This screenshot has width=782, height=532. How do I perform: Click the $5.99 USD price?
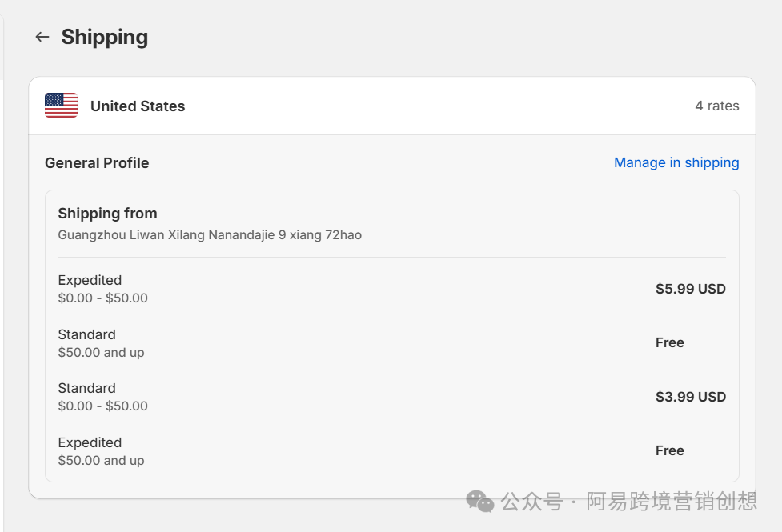pyautogui.click(x=690, y=289)
